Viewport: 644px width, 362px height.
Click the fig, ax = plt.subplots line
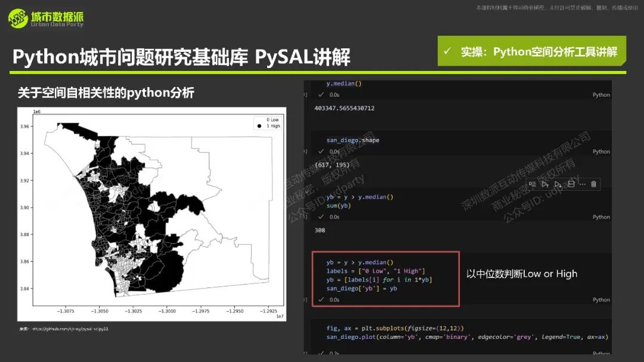[395, 329]
